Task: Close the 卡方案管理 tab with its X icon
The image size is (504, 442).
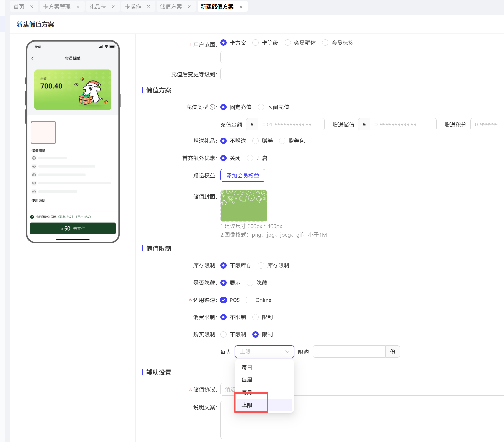Action: pos(78,7)
